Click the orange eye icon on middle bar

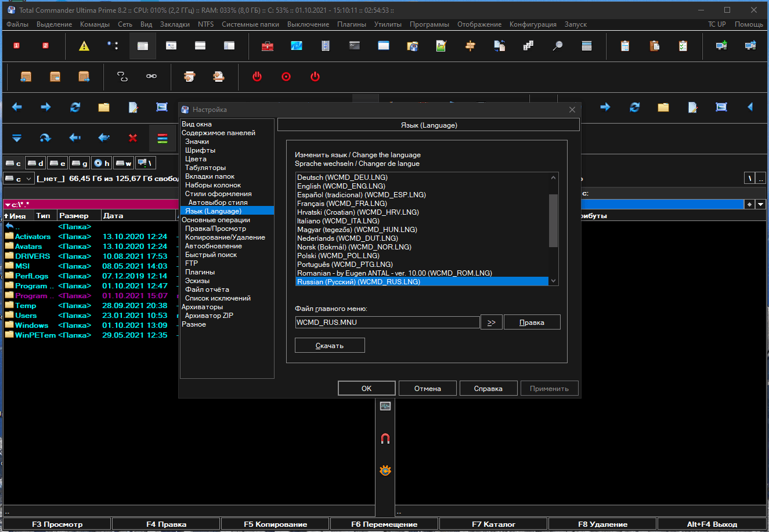pos(385,471)
